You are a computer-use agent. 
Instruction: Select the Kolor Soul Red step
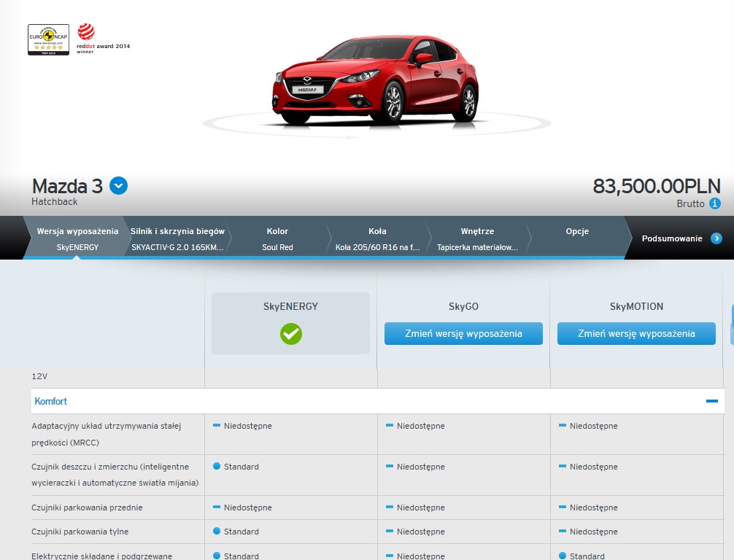(277, 238)
